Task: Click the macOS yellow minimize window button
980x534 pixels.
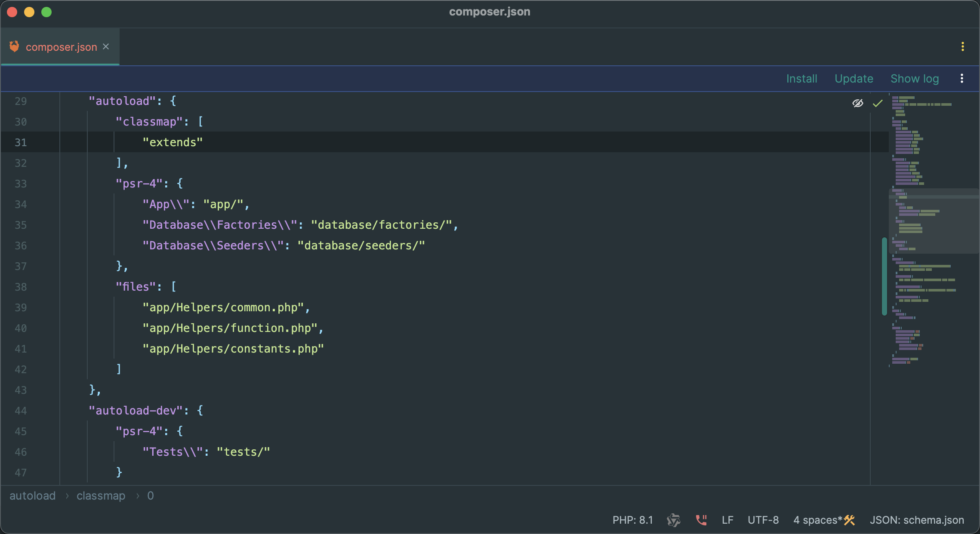Action: coord(29,12)
